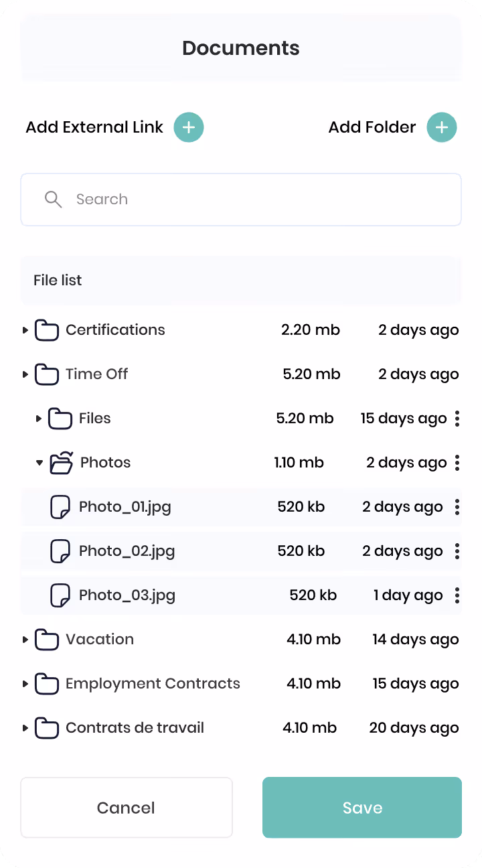
Task: Click the 5.20 mb size of Time Off
Action: tap(312, 374)
